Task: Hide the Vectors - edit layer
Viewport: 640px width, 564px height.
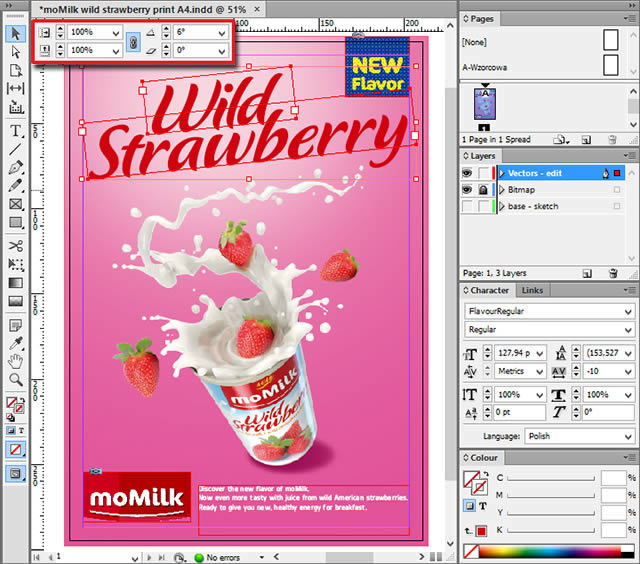Action: pos(467,173)
